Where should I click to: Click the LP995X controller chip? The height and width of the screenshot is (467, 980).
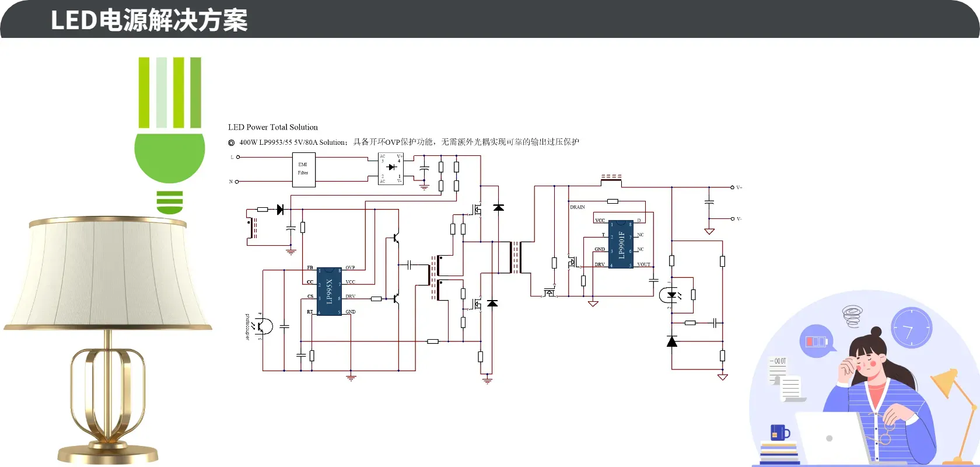(x=329, y=291)
